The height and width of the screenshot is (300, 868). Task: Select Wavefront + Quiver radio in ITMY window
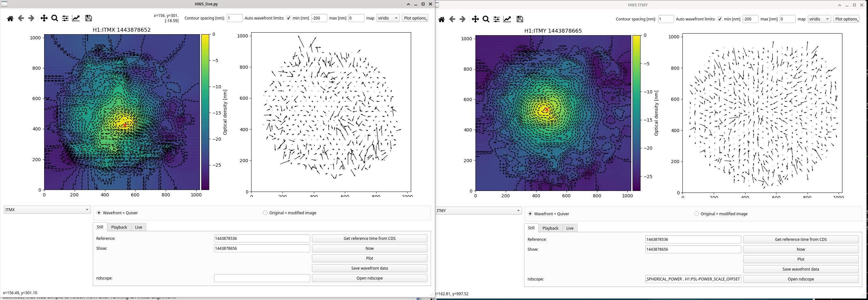[530, 214]
